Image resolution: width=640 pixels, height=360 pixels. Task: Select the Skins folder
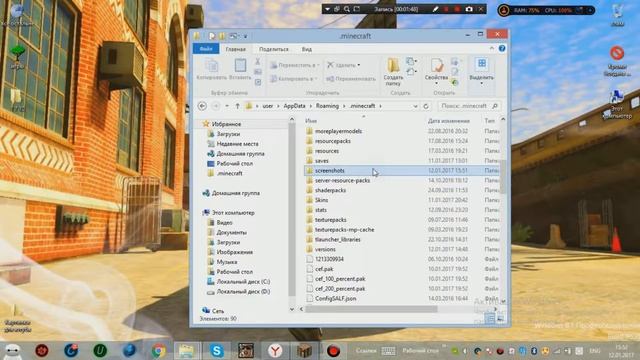point(321,200)
